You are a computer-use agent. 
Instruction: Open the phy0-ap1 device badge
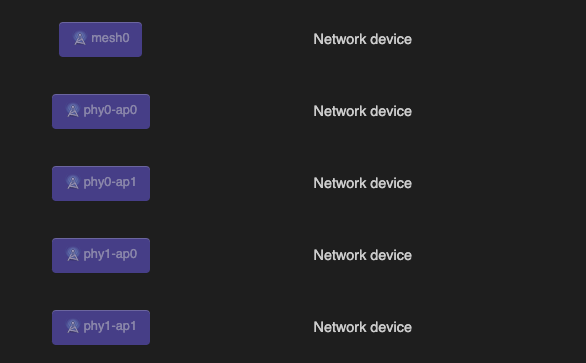tap(101, 184)
